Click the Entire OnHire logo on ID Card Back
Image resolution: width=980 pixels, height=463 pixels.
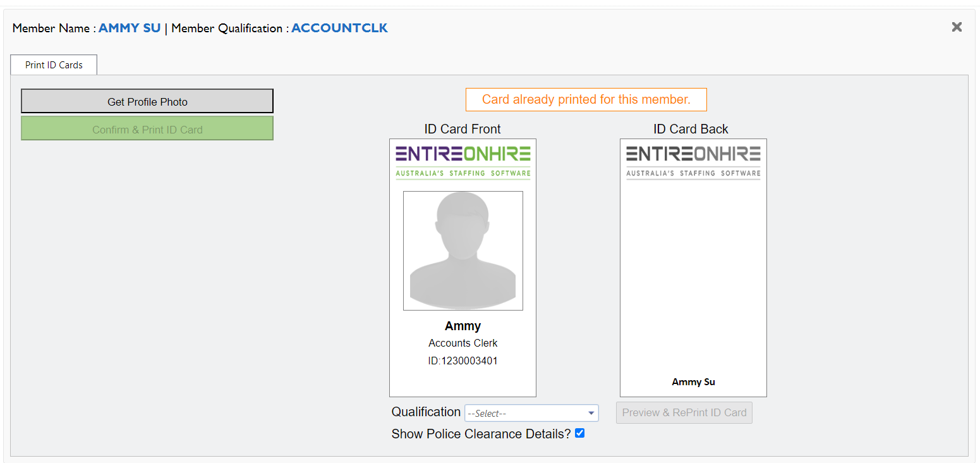693,158
